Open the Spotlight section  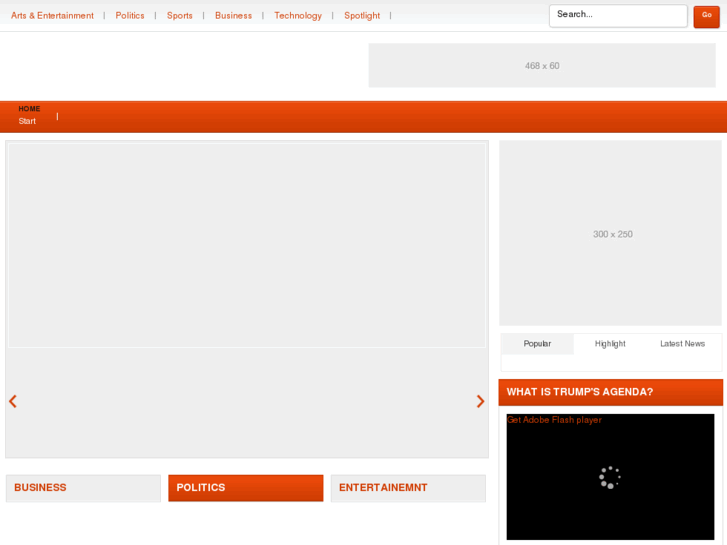362,16
